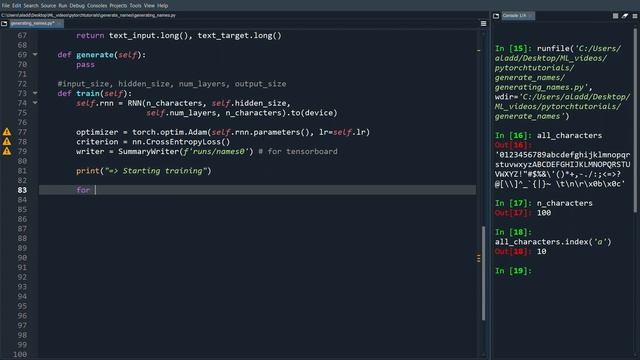Screen dimensions: 640x360
Task: Click the Out[18] value 10
Action: [542, 251]
